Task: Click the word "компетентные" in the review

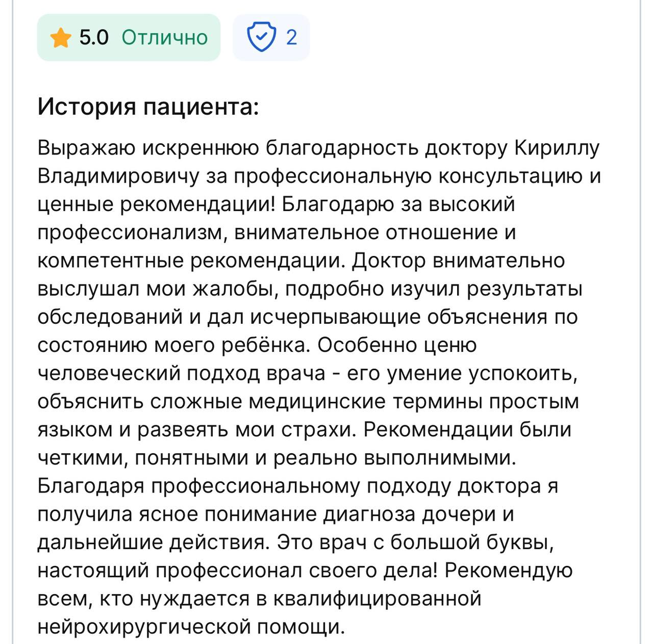Action: pyautogui.click(x=111, y=261)
